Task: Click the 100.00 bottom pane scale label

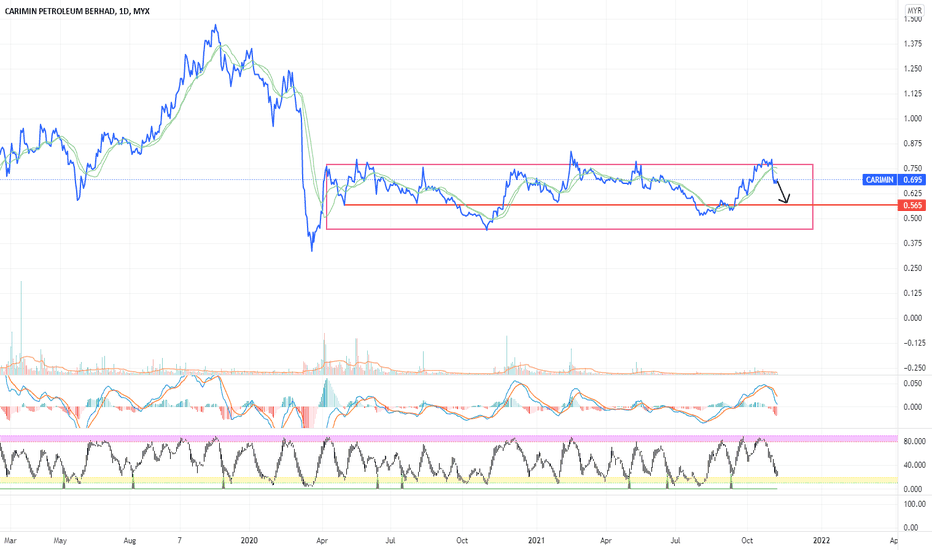Action: pos(914,504)
